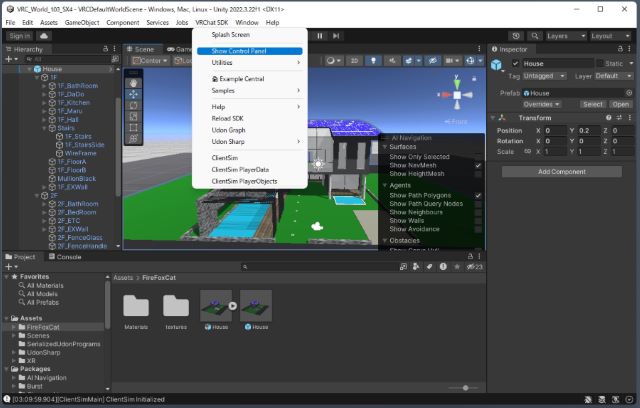This screenshot has height=408, width=640.
Task: Toggle the 2D scene view button
Action: (x=354, y=61)
